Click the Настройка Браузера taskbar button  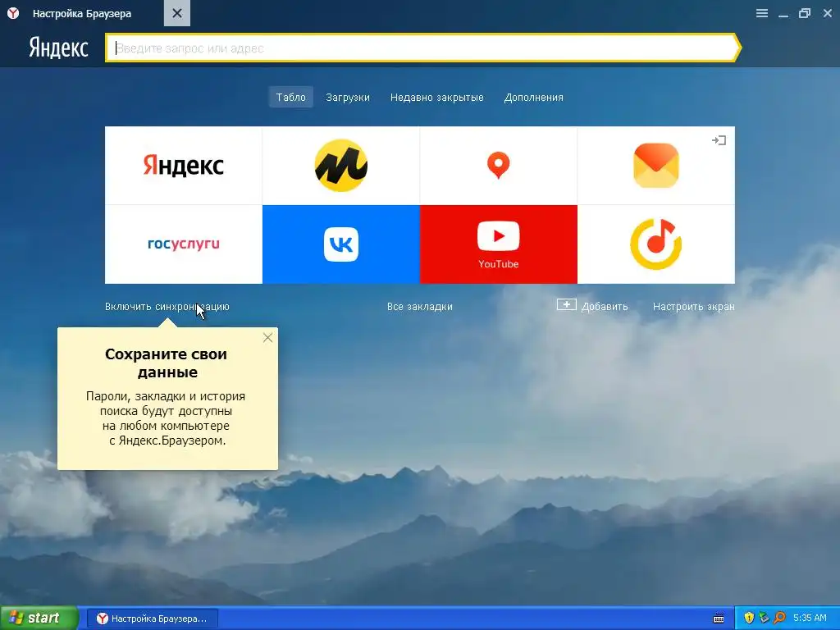tap(153, 619)
